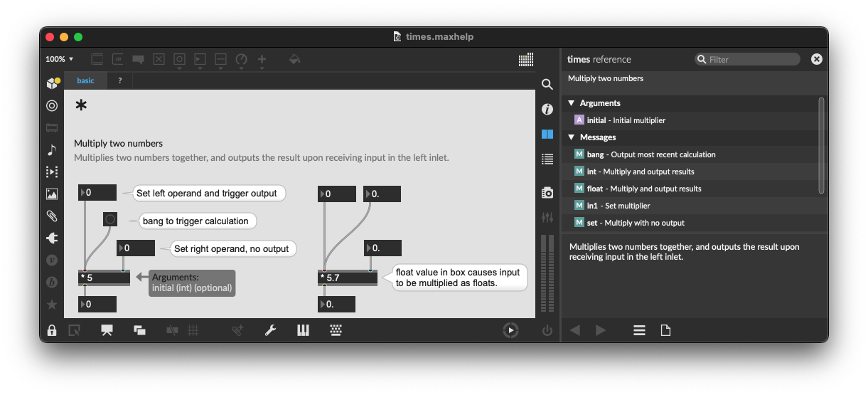Go forward with right arrow in reference
868x395 pixels.
coord(600,330)
